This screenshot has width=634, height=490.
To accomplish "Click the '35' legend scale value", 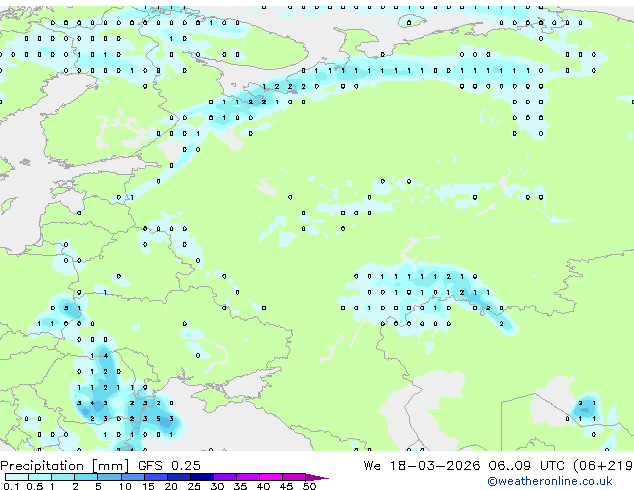I will pos(240,486).
